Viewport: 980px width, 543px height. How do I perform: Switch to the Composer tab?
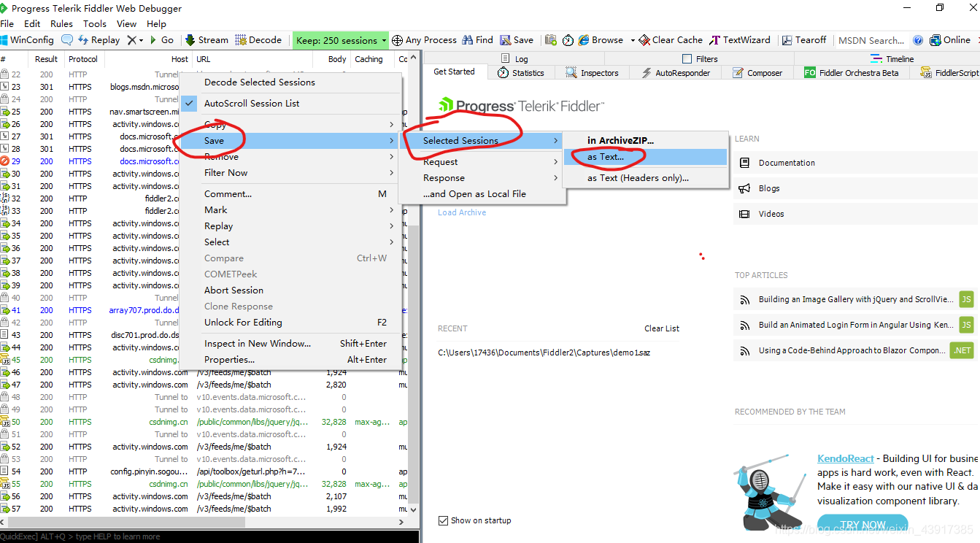coord(757,73)
